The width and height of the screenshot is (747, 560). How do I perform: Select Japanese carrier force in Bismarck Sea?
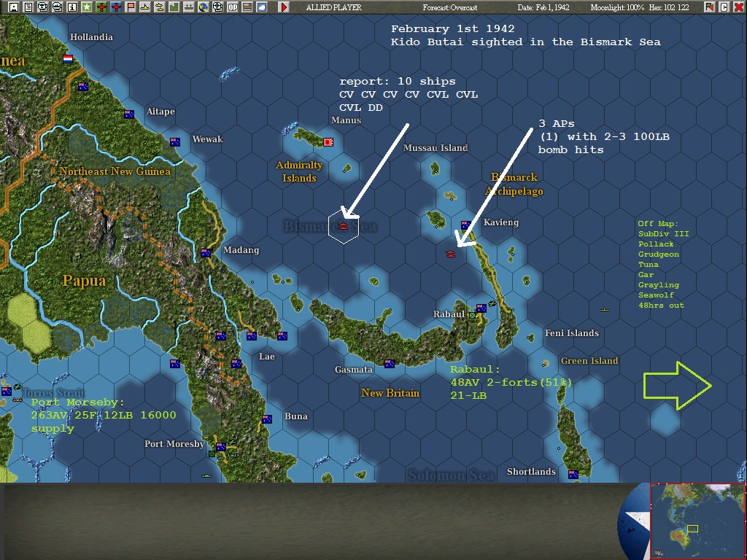344,226
